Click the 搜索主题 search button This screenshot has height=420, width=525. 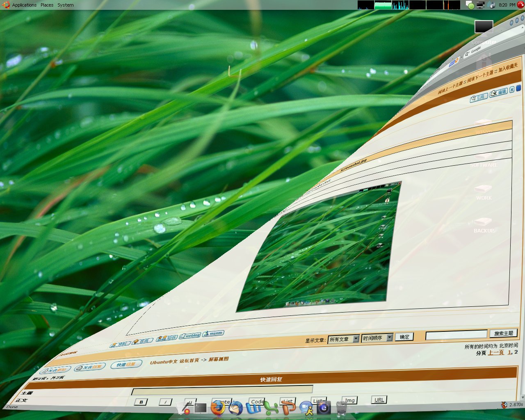point(504,333)
